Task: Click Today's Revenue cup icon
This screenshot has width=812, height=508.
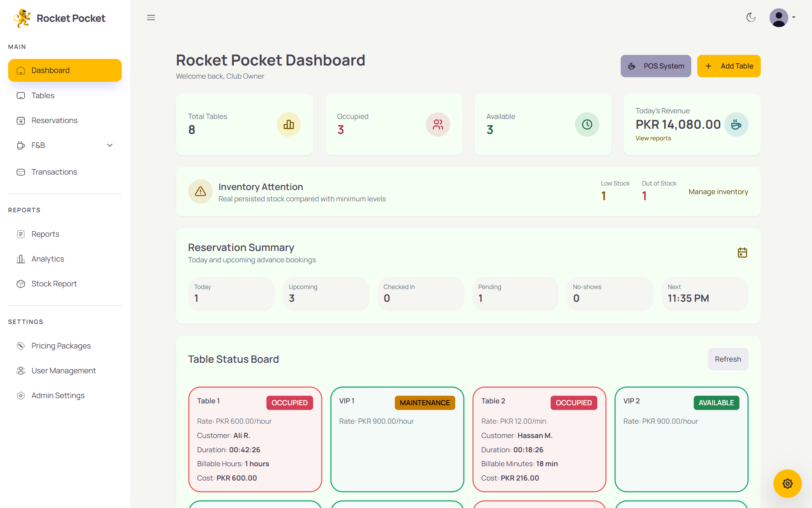Action: point(736,125)
